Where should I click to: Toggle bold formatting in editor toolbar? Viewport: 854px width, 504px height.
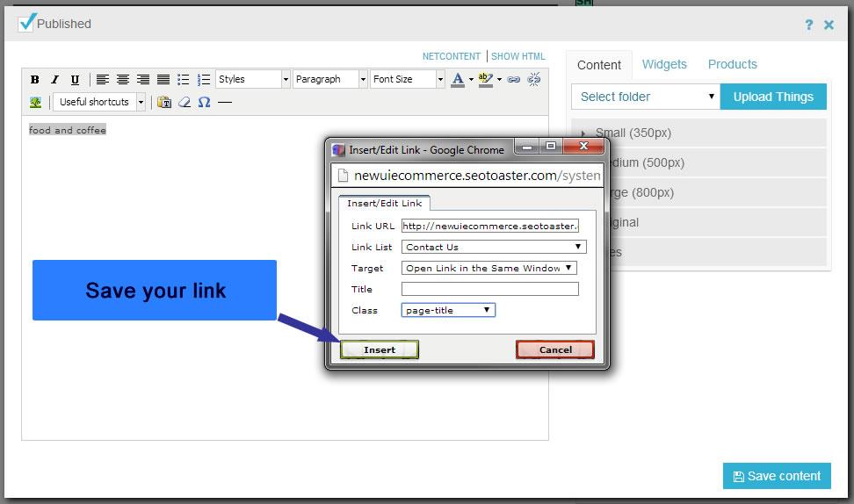[x=35, y=79]
